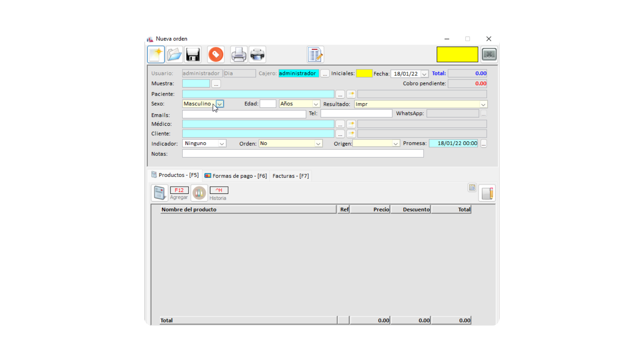Image resolution: width=644 pixels, height=362 pixels.
Task: Save order with floppy disk icon
Action: click(193, 55)
